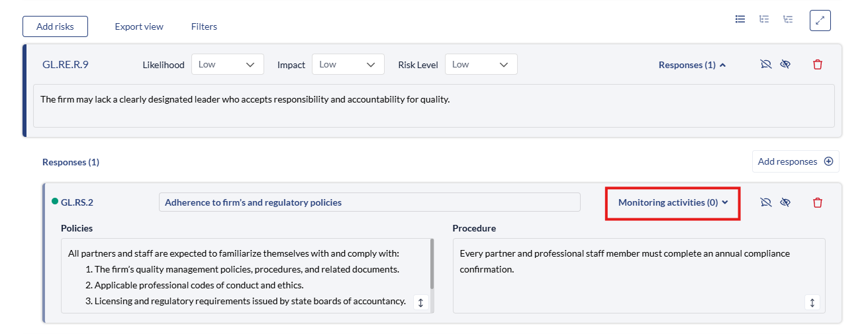
Task: Select the two-level tree view icon
Action: [x=764, y=19]
